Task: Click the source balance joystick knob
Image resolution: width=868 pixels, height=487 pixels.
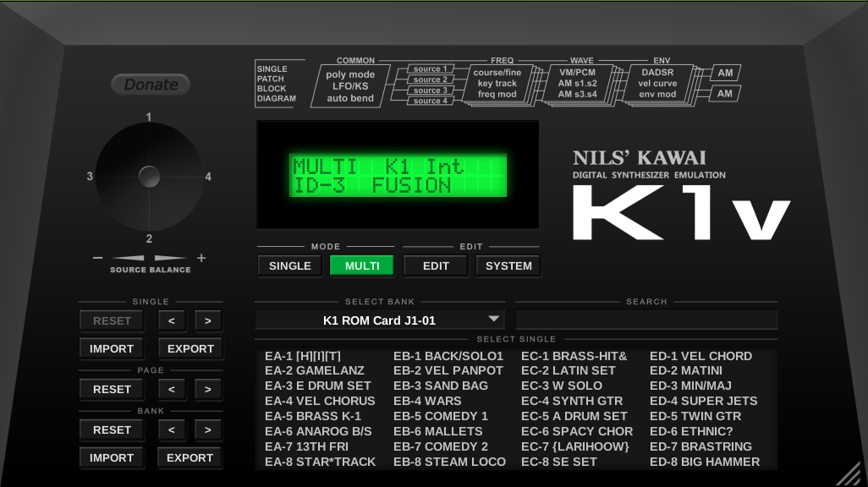Action: click(149, 177)
